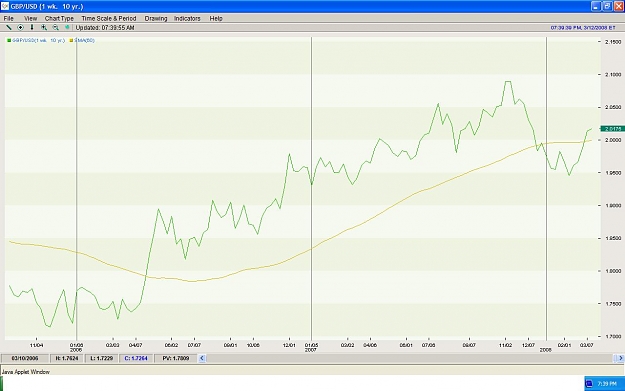Viewport: 625px width, 391px height.
Task: Click the horizontal chart scrollbar track
Action: (x=410, y=358)
